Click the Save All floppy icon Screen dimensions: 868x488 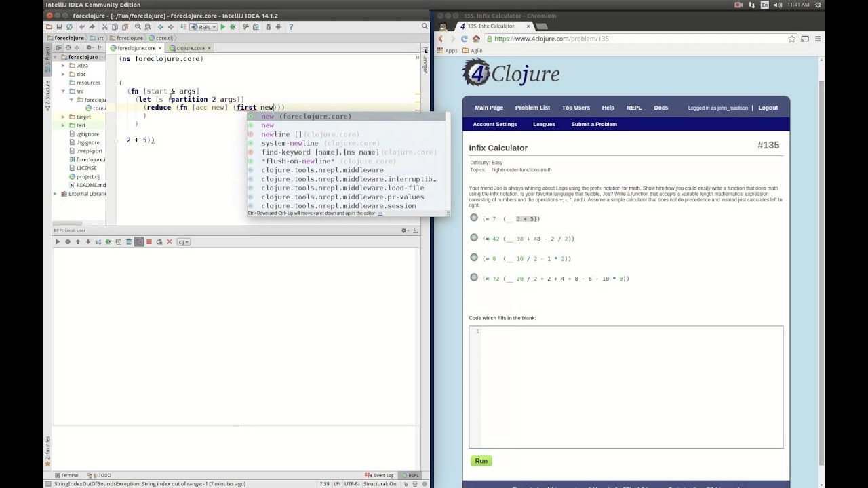point(59,27)
